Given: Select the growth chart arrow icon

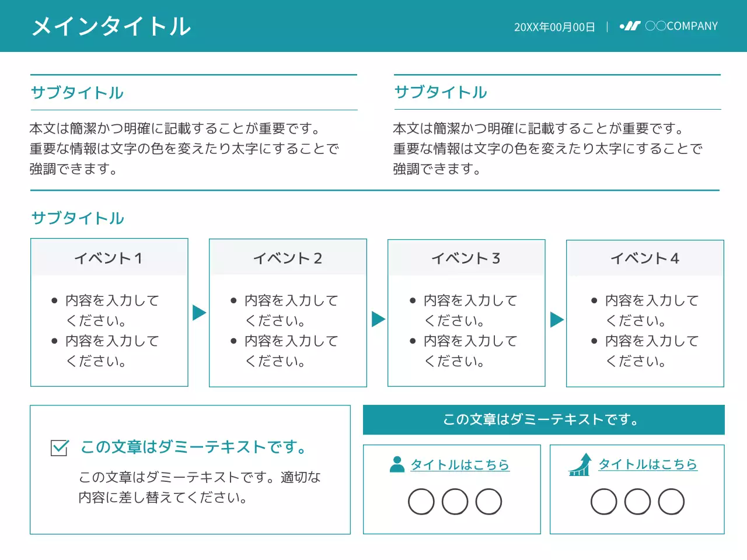Looking at the screenshot, I should click(580, 466).
